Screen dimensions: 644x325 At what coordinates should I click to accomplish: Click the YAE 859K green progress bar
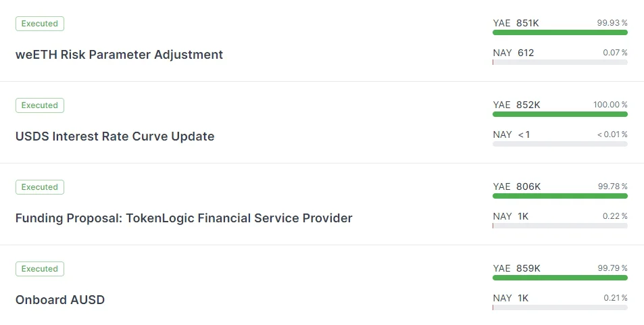tap(560, 278)
